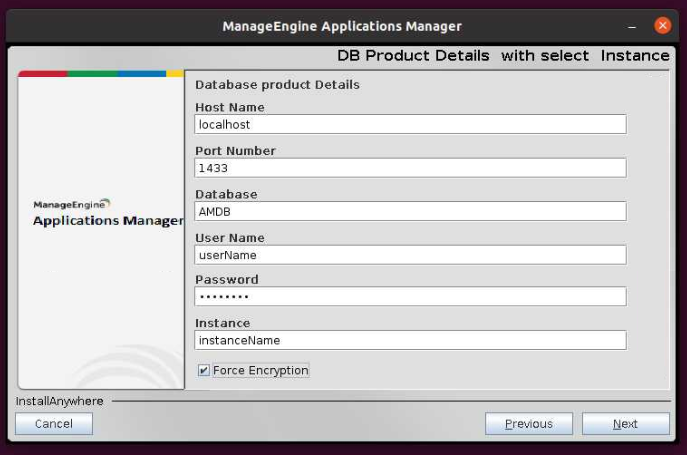Go back with the Previous button
687x455 pixels.
click(x=528, y=424)
